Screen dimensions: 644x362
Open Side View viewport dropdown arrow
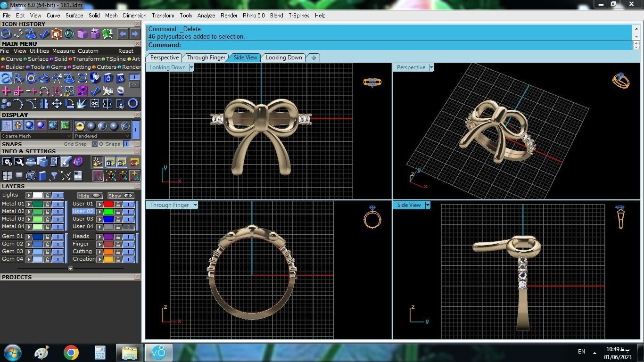(428, 205)
